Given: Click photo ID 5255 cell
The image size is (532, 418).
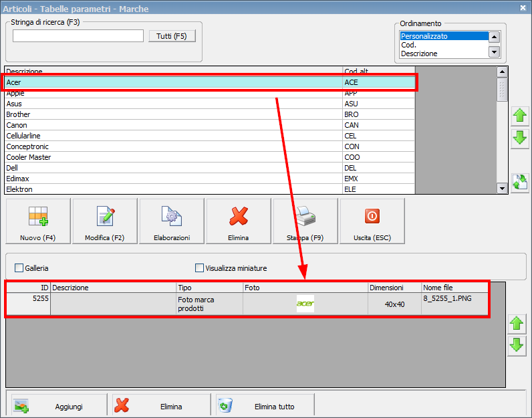Looking at the screenshot, I should tap(29, 304).
